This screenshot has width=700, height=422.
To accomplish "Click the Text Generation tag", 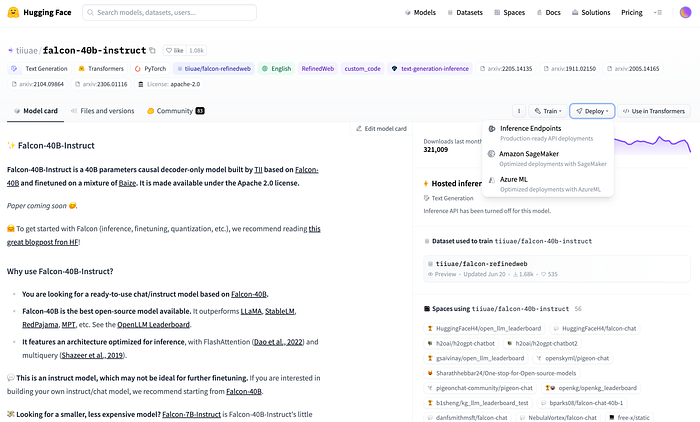I will pos(39,69).
